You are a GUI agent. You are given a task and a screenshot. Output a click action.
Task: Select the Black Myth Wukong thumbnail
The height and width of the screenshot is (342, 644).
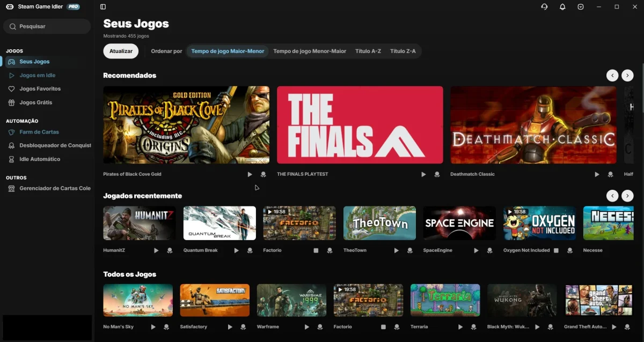coord(522,300)
